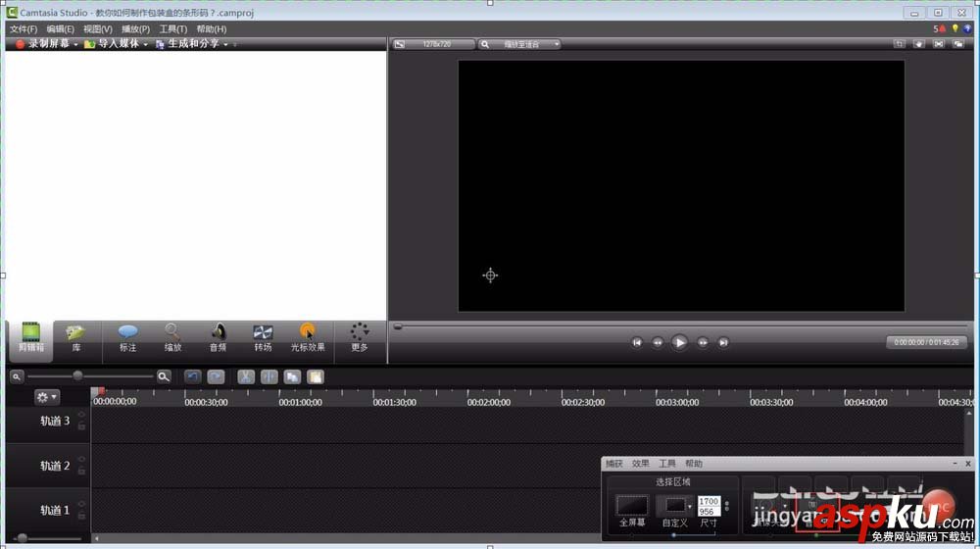Open Effects (效果) menu in recorder window
This screenshot has width=980, height=549.
click(641, 464)
